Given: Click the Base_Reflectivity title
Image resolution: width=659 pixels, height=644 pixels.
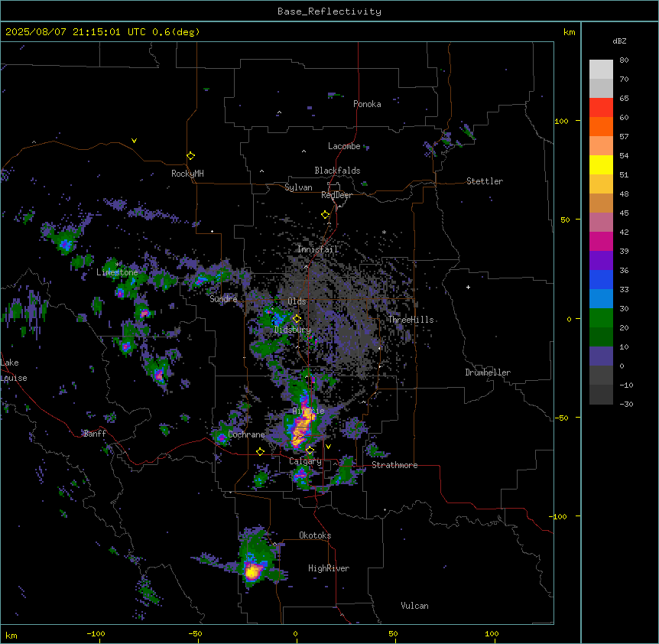Looking at the screenshot, I should [x=329, y=11].
